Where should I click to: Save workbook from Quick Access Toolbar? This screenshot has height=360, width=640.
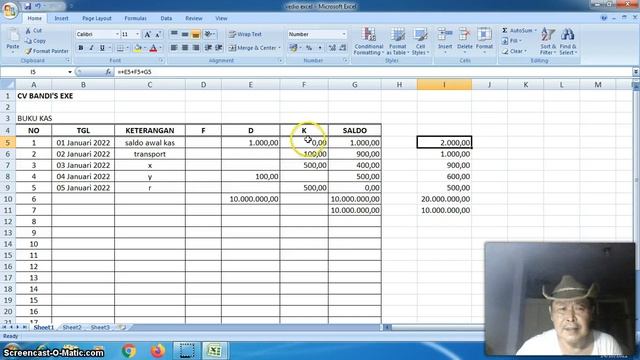27,6
